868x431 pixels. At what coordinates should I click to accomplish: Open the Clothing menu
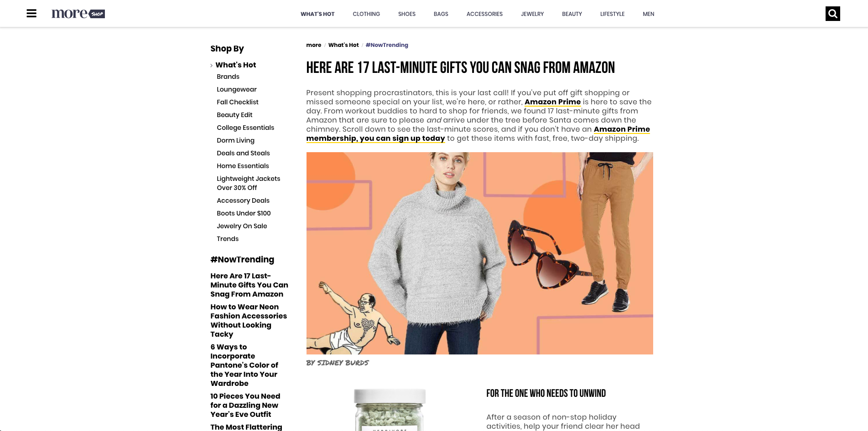tap(366, 14)
